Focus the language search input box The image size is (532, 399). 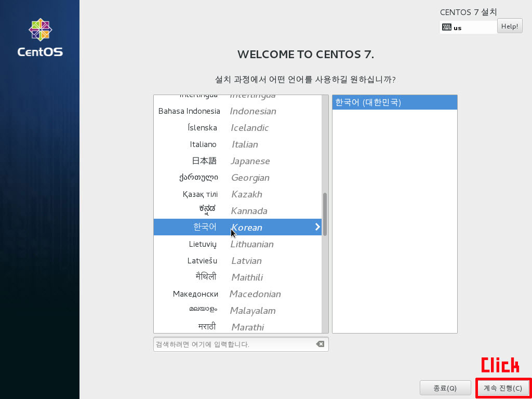241,344
